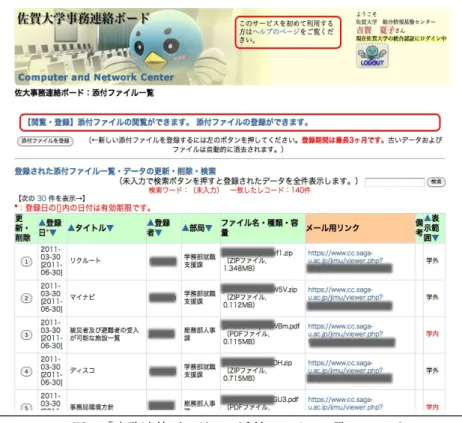
Task: Sort 部局 column ascending with ▲ arrow
Action: coord(185,228)
